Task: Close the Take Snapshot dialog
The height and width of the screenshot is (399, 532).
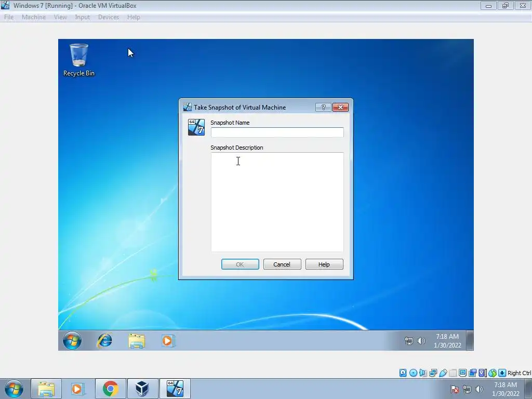Action: point(340,107)
